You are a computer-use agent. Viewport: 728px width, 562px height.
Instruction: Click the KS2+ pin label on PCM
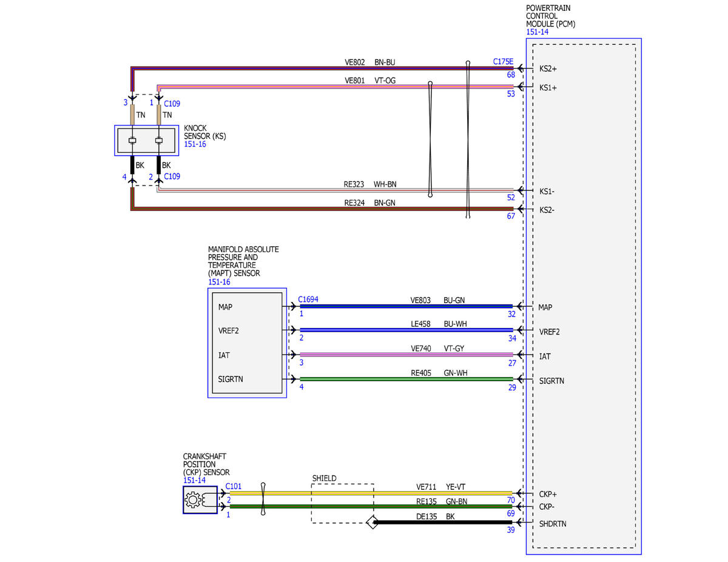(548, 69)
